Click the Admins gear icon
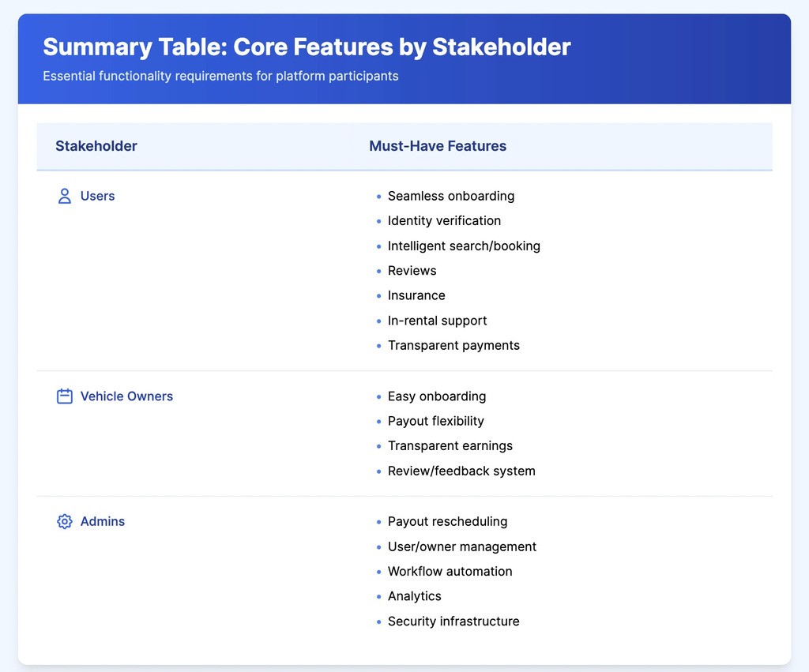 point(65,521)
